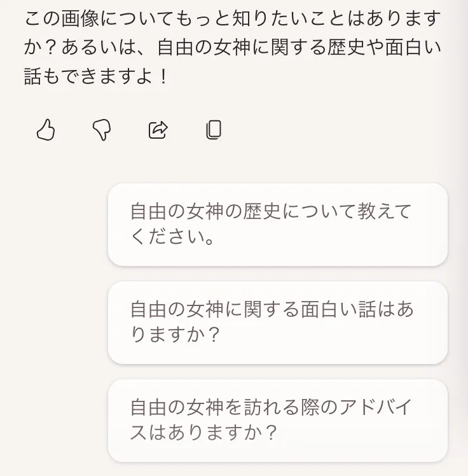The height and width of the screenshot is (476, 468).
Task: Dislike the reply about the Statue of Liberty
Action: 102,130
